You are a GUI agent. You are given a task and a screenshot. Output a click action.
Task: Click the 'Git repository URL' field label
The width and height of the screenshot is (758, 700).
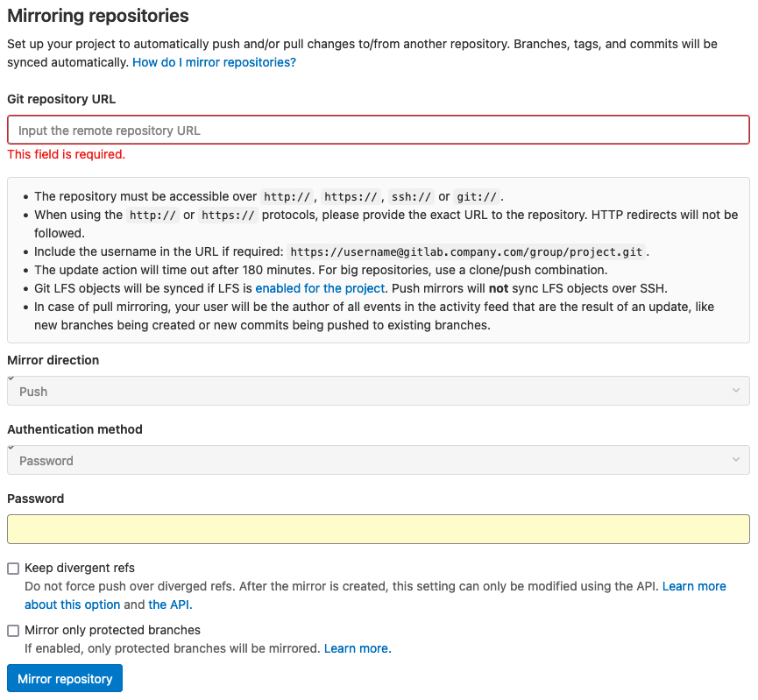click(x=61, y=99)
